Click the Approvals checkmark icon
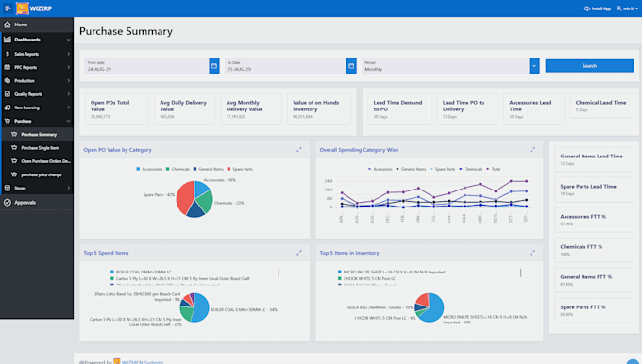The width and height of the screenshot is (642, 364). (x=8, y=203)
